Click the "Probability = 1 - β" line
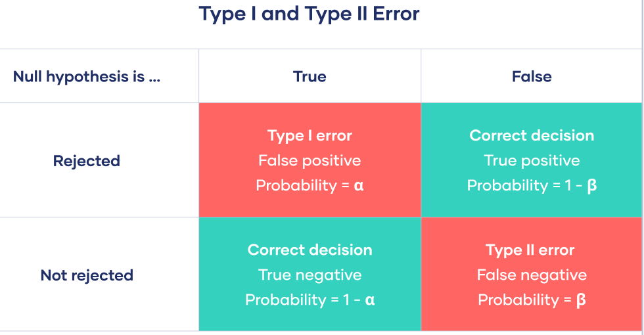Screen dimensions: 644x335 (532, 186)
